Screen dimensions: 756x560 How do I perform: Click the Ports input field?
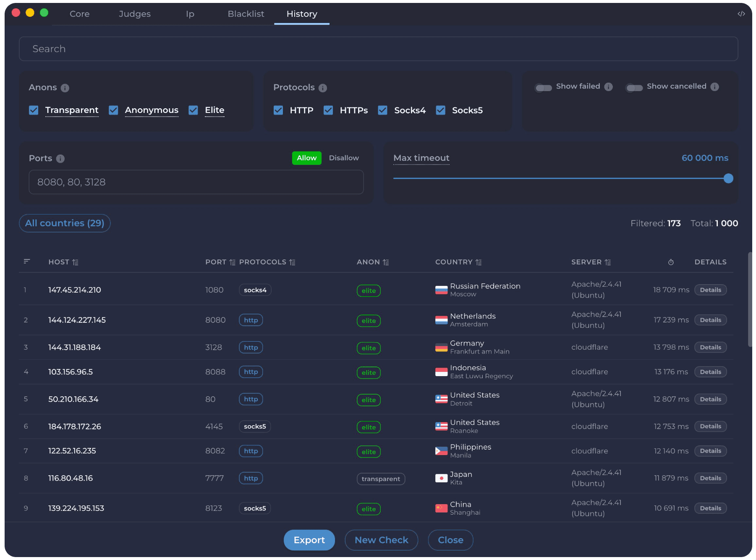pos(196,182)
